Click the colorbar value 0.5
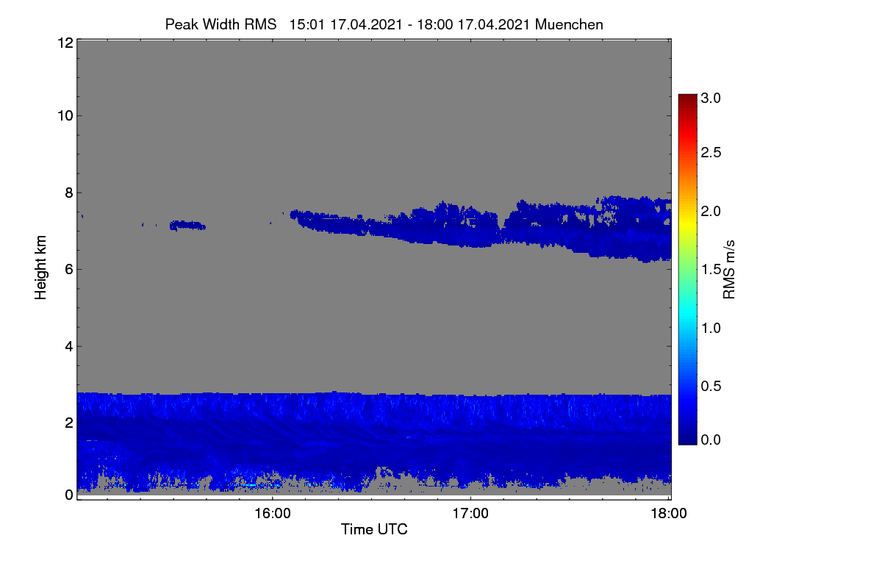The width and height of the screenshot is (882, 588). (x=711, y=386)
